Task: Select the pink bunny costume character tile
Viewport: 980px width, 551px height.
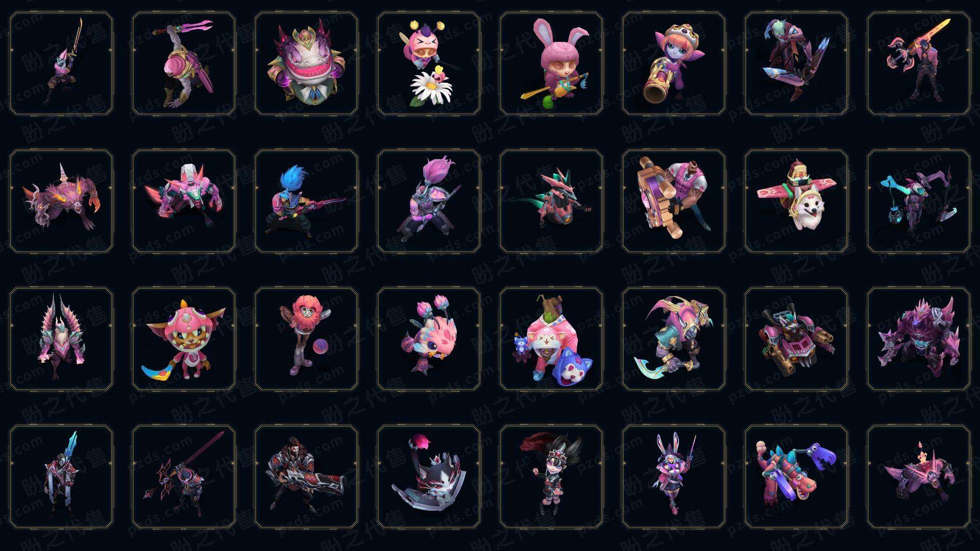Action: click(x=551, y=64)
